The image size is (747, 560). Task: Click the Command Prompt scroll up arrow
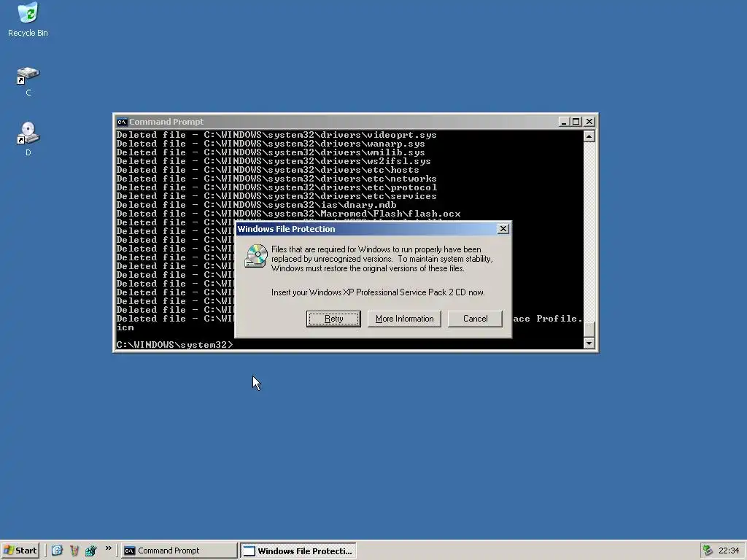tap(589, 136)
